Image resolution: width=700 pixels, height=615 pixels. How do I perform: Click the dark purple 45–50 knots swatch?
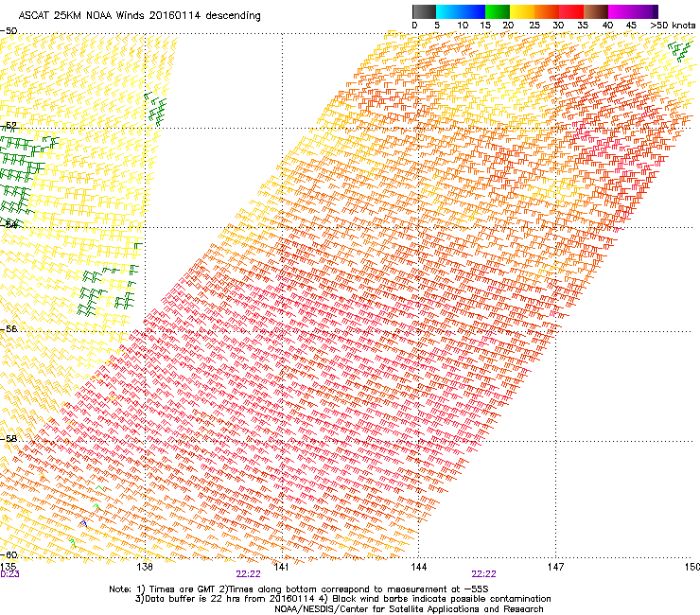645,11
